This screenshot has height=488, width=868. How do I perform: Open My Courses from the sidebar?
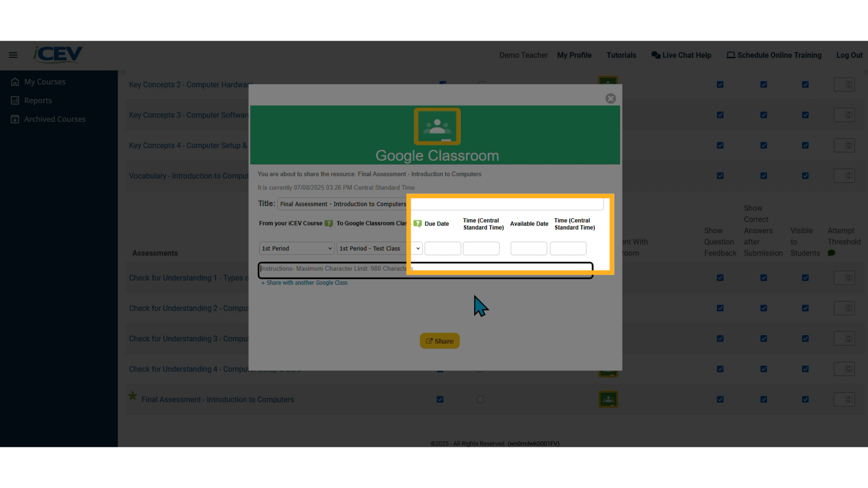coord(39,82)
